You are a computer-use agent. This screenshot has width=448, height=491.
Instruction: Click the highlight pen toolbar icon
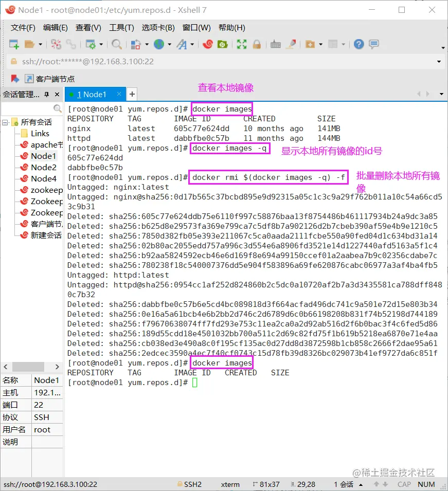point(292,44)
